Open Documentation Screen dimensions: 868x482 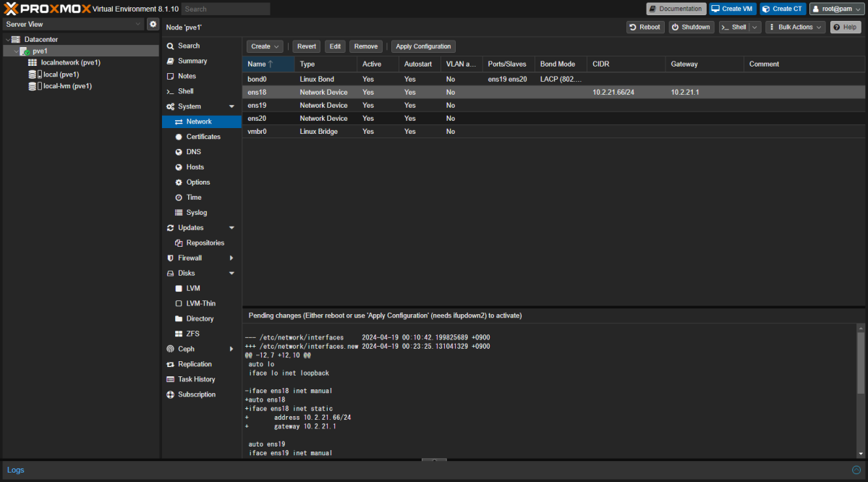(676, 9)
